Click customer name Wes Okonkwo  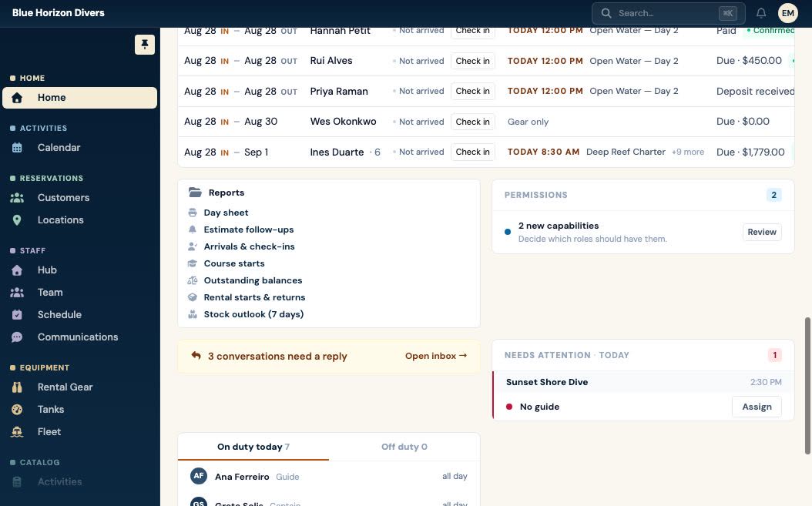pyautogui.click(x=344, y=122)
